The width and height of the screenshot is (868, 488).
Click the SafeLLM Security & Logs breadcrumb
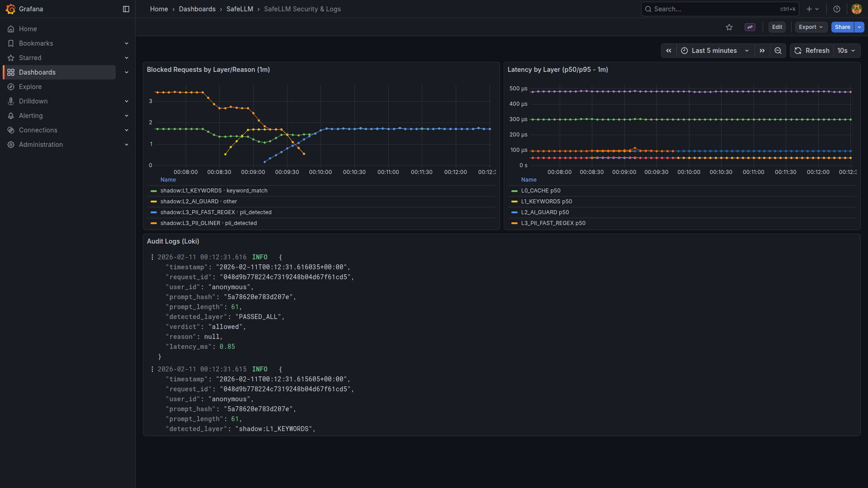[x=302, y=9]
